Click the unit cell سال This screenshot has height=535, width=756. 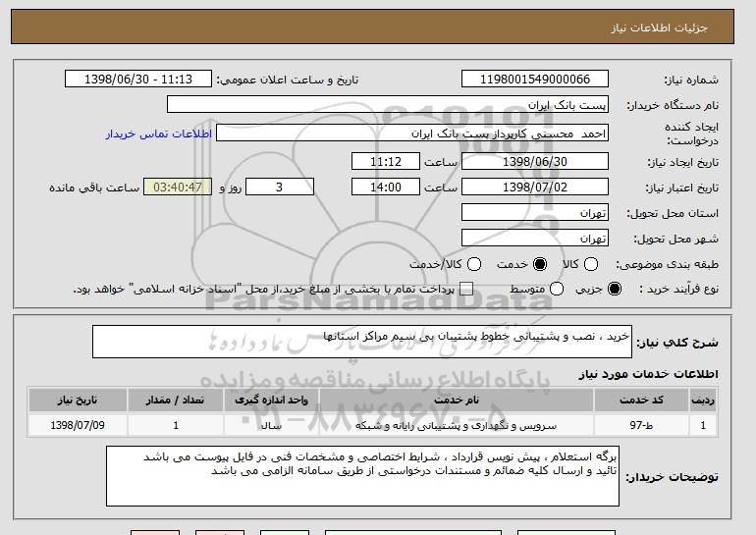tap(271, 426)
